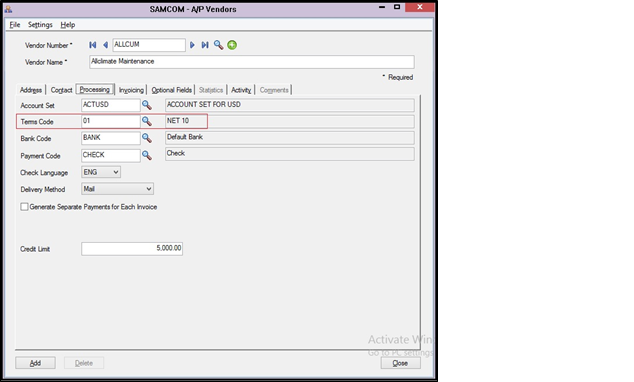Go to next vendor arrow
Viewport: 634px width, 382px height.
coord(192,45)
